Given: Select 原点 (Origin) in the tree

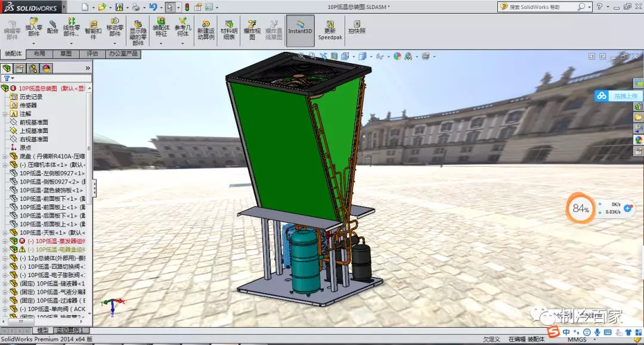Looking at the screenshot, I should 25,148.
